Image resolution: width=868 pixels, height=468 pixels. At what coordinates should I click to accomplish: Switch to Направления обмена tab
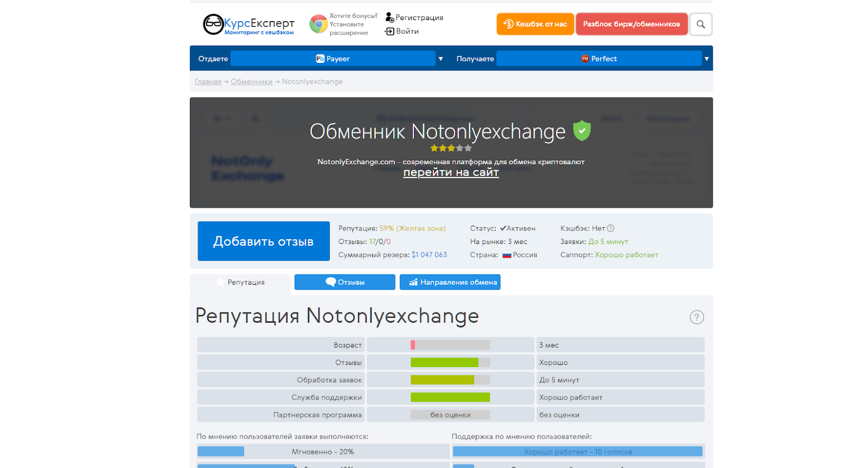coord(450,282)
